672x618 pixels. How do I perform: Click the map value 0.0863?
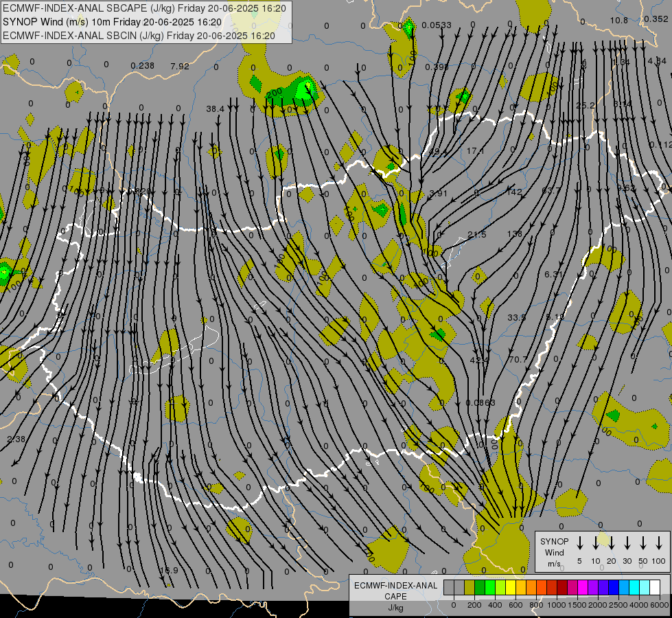click(x=480, y=402)
